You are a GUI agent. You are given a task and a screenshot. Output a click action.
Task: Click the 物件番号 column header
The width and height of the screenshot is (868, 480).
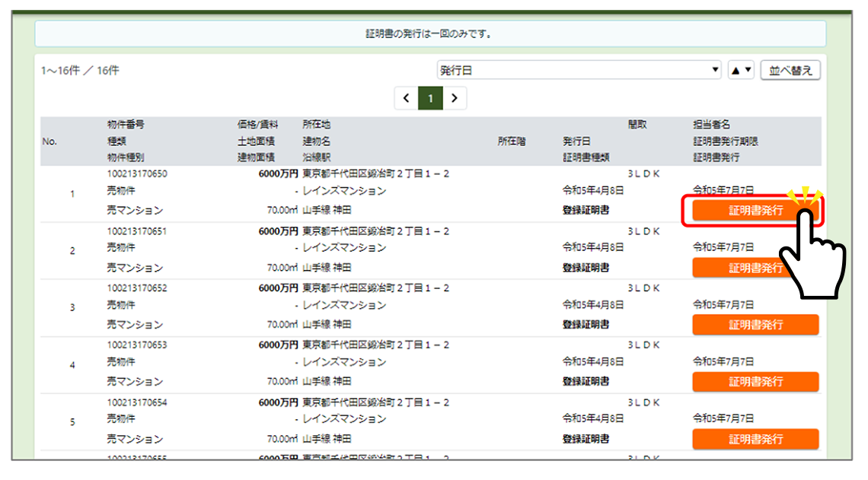[126, 125]
